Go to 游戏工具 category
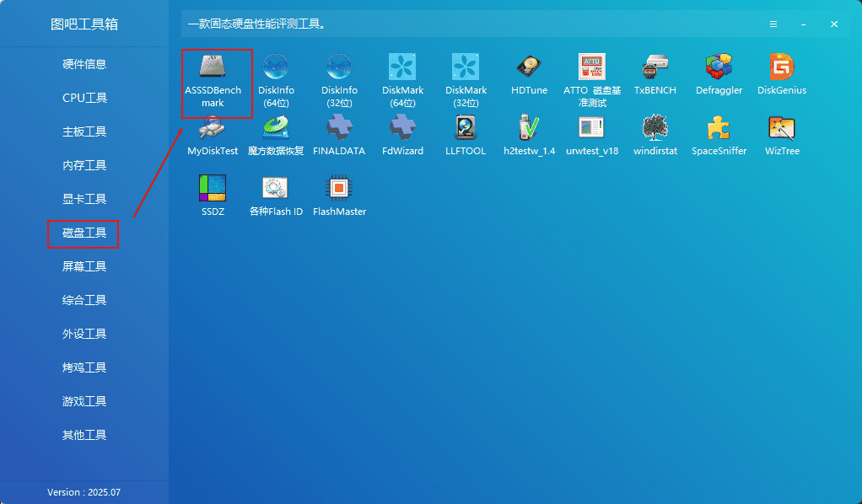Screen dimensions: 862x504 [84, 401]
